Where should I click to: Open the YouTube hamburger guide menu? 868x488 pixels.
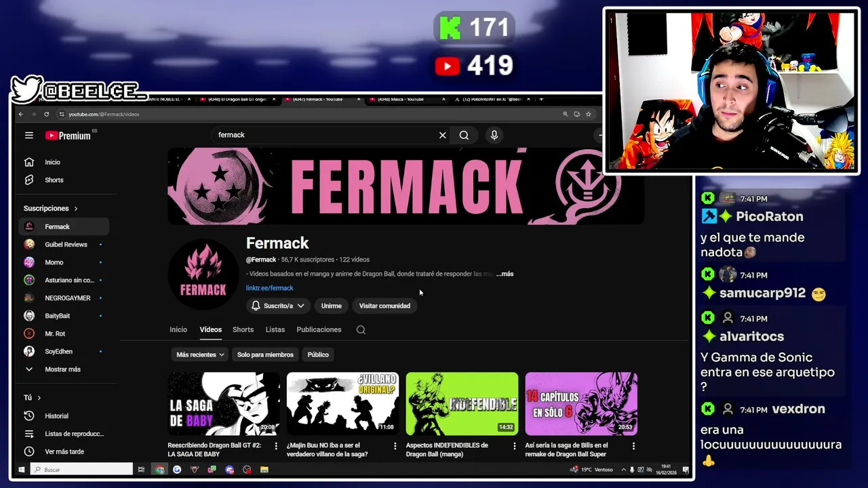click(29, 136)
